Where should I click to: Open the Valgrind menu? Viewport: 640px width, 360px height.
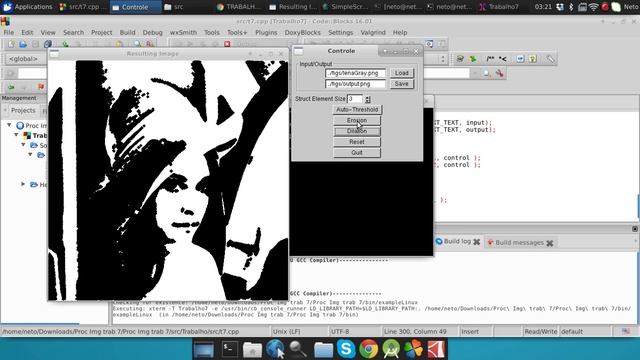373,32
